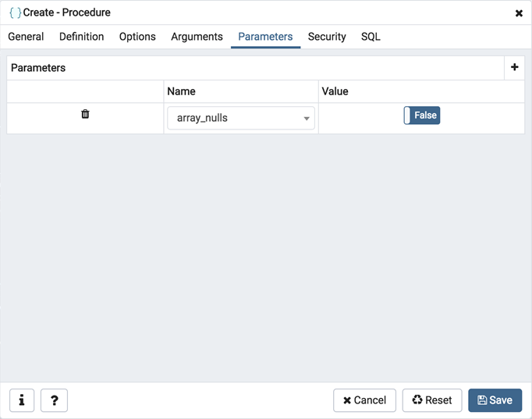532x419 pixels.
Task: Go to the Options tab
Action: tap(137, 37)
